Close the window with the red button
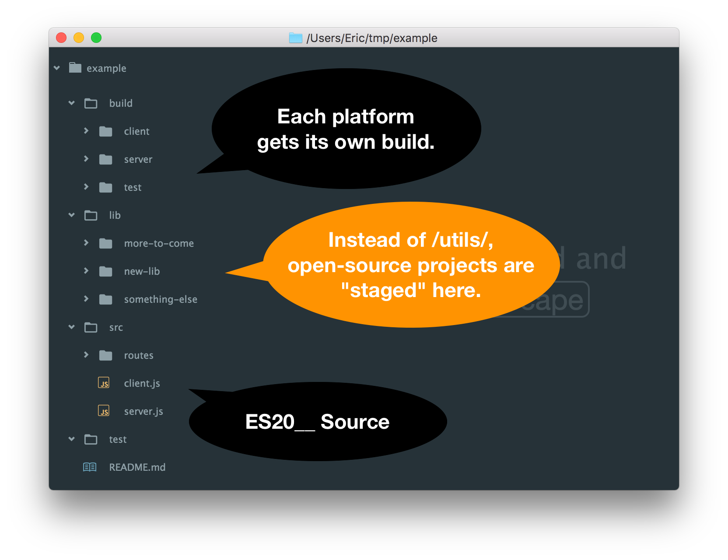Screen dimensions: 728x560 click(x=61, y=38)
